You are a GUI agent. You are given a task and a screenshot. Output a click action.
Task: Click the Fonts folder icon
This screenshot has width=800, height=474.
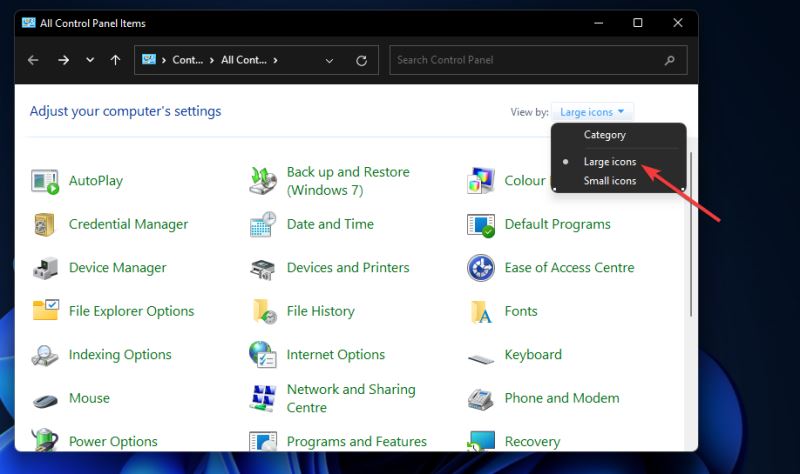481,312
